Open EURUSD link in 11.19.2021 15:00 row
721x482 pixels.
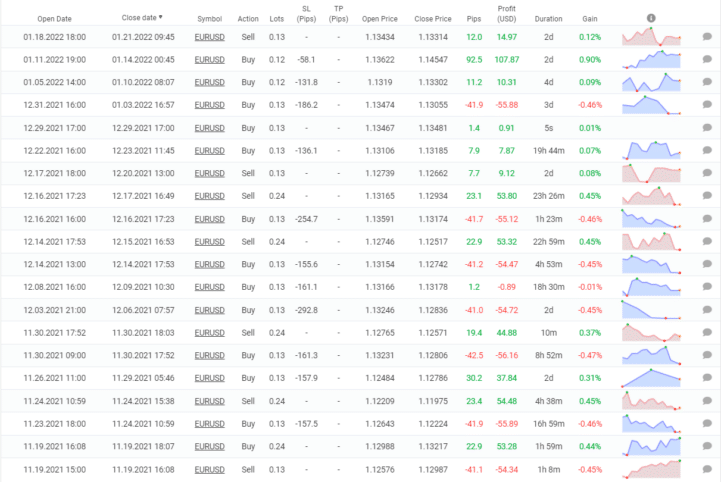coord(209,470)
